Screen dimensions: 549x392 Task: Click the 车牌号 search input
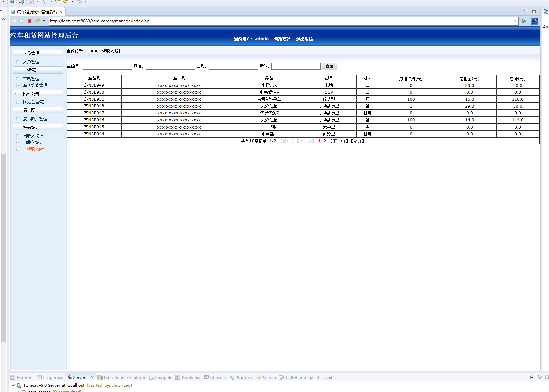(107, 66)
